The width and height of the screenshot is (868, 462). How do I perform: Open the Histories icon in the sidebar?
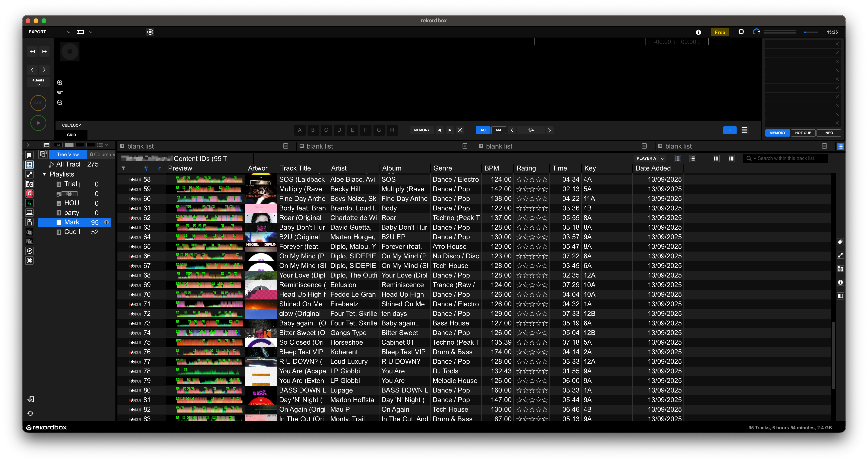(x=29, y=251)
